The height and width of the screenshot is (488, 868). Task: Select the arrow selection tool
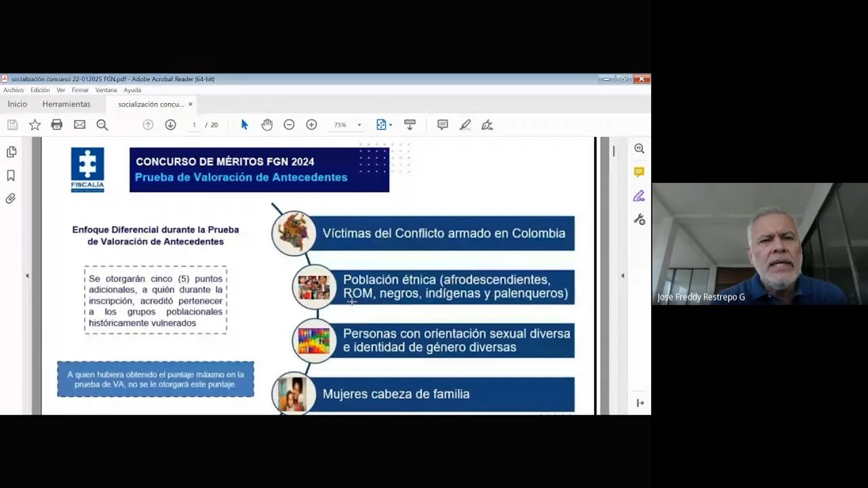pos(245,125)
